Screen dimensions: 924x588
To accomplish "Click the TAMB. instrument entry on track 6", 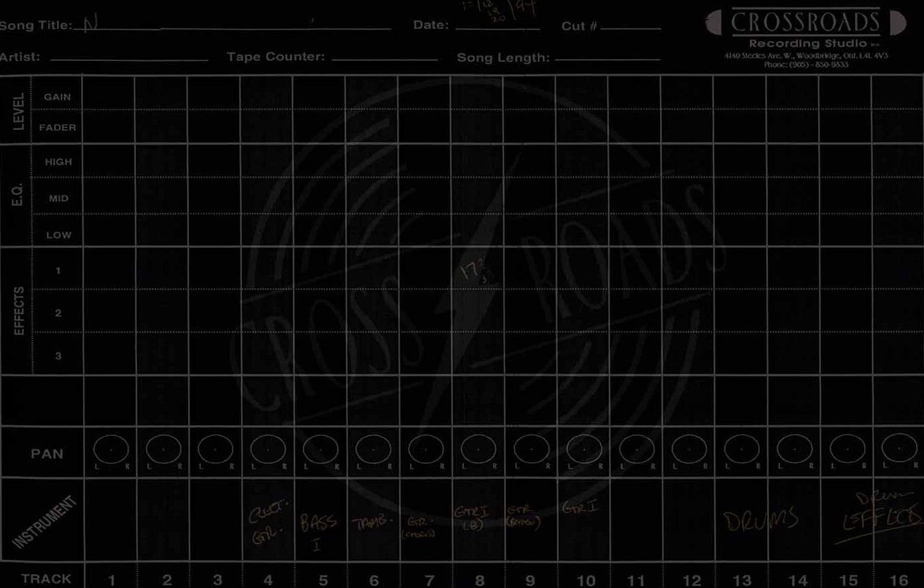I will 370,524.
